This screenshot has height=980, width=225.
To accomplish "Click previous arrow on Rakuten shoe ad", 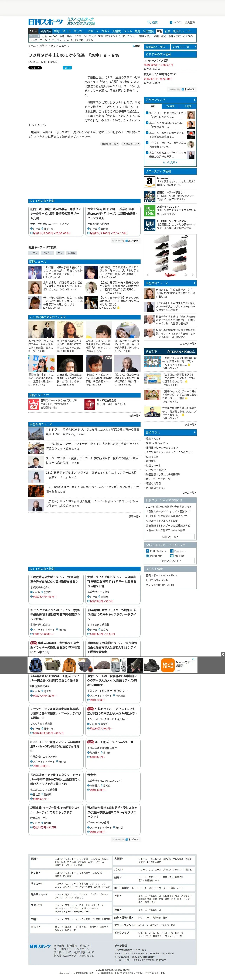I will (x=148, y=275).
